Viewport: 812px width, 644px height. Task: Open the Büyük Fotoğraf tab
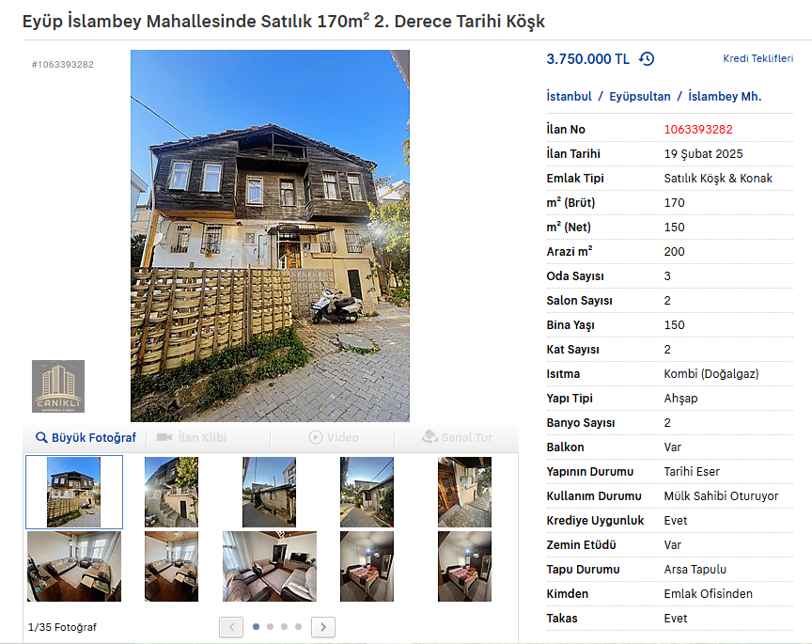click(86, 437)
